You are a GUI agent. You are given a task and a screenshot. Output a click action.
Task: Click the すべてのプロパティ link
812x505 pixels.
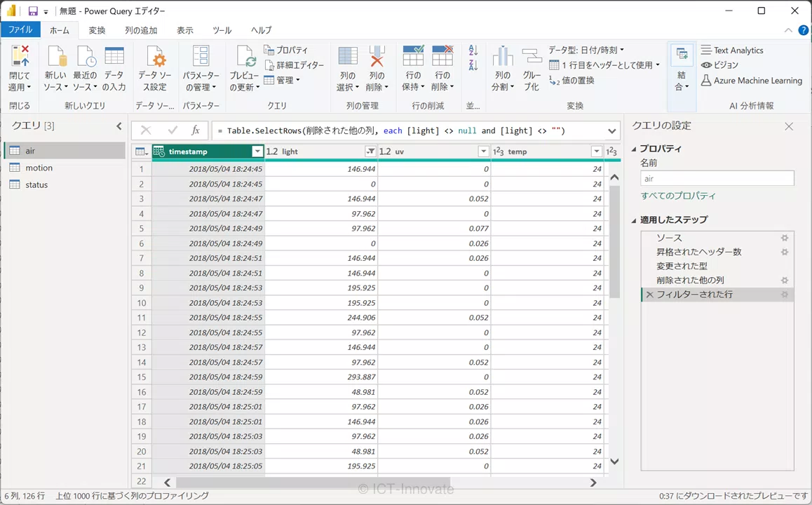click(678, 196)
